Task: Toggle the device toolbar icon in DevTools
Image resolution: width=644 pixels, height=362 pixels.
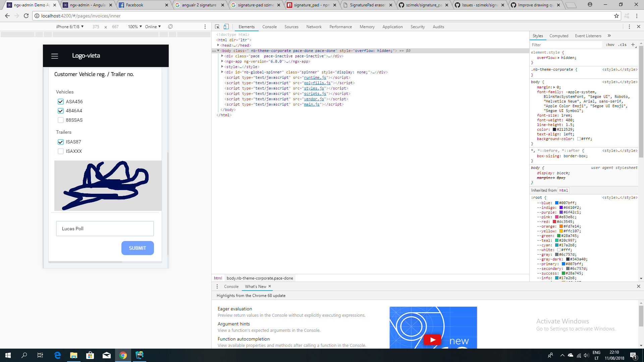Action: pyautogui.click(x=226, y=26)
